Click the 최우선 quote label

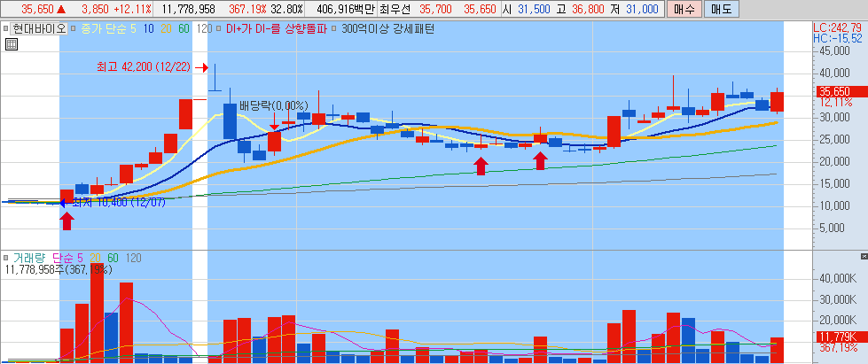pyautogui.click(x=394, y=10)
